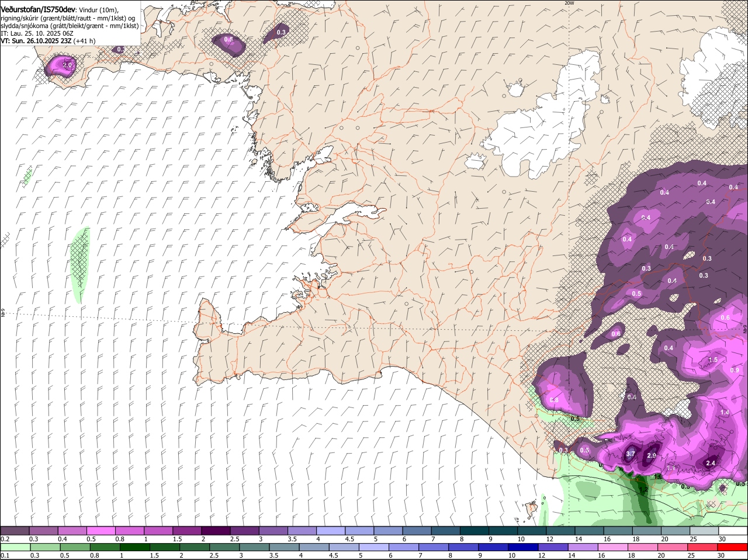Select lower legend pale green swatch 0.1–0.3

tap(15, 547)
